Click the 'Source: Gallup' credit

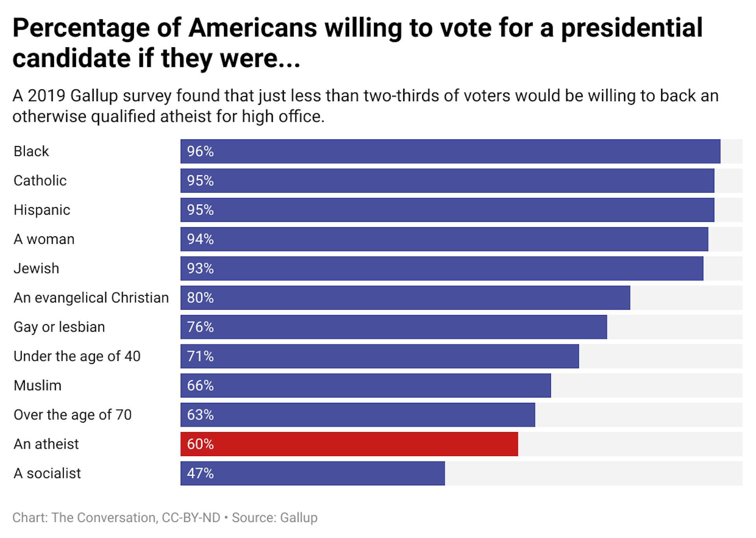[x=274, y=518]
